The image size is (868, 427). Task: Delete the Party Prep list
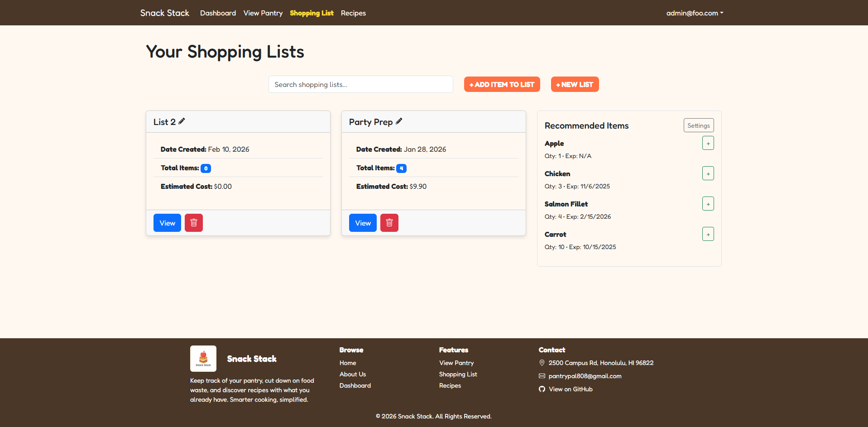(x=389, y=222)
